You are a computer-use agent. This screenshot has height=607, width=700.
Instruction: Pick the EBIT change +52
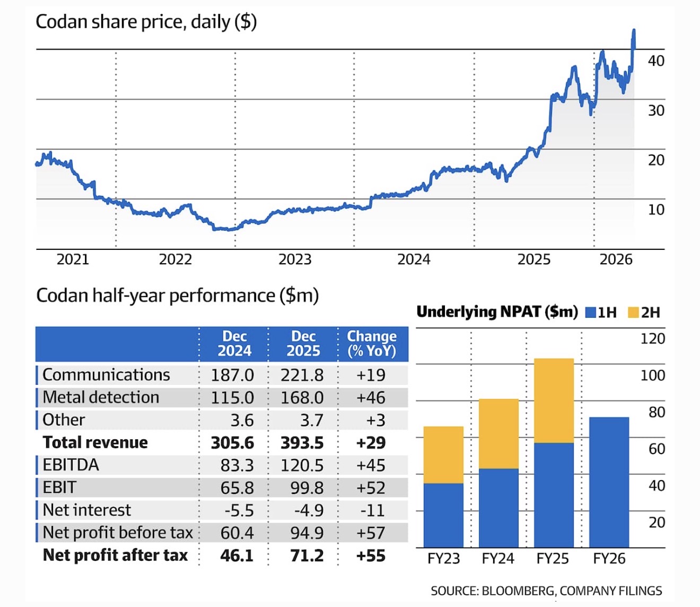point(371,488)
